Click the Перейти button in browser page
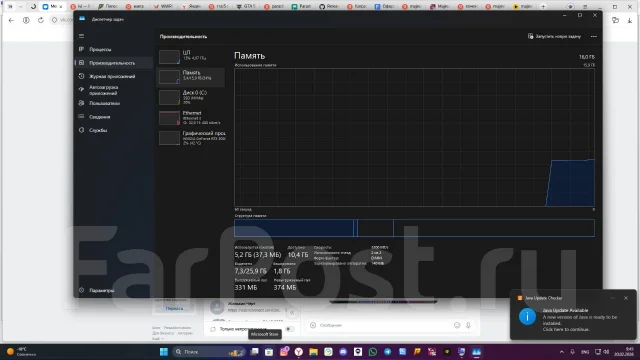The height and width of the screenshot is (360, 640). 174,309
